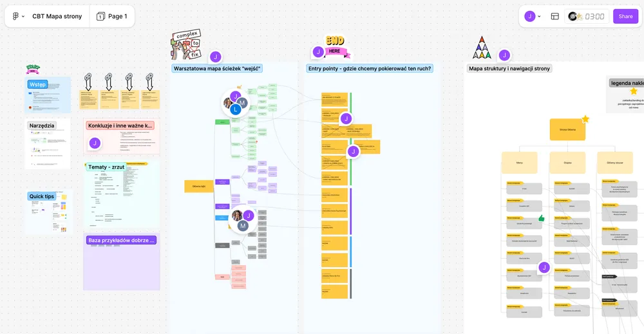Screen dimensions: 644x334
Task: Toggle the layout panel icon in the top bar
Action: (x=555, y=17)
